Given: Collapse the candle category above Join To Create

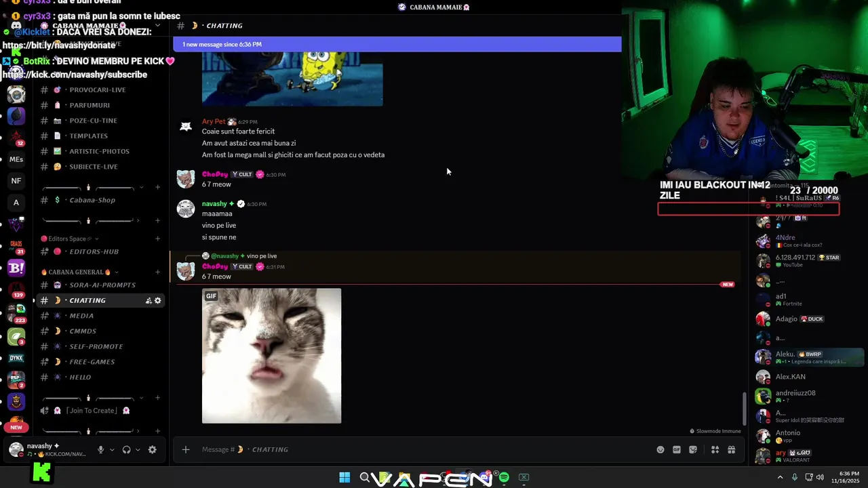Looking at the screenshot, I should tap(93, 398).
